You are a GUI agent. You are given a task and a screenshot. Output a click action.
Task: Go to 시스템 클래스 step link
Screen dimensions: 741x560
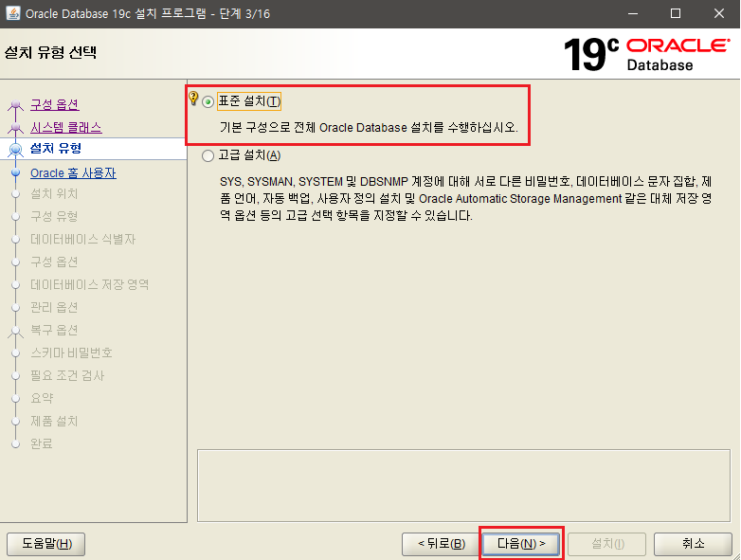(x=66, y=127)
